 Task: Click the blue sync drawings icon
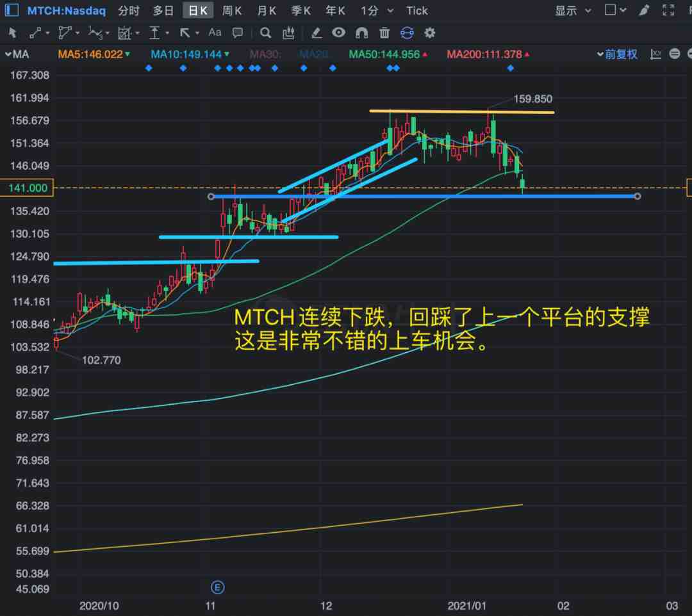tap(407, 33)
